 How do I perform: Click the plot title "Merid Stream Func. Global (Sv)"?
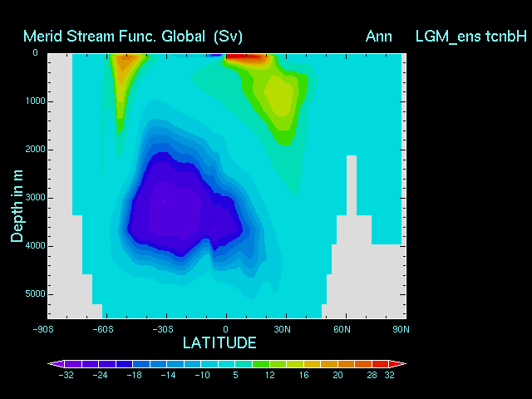(x=133, y=37)
